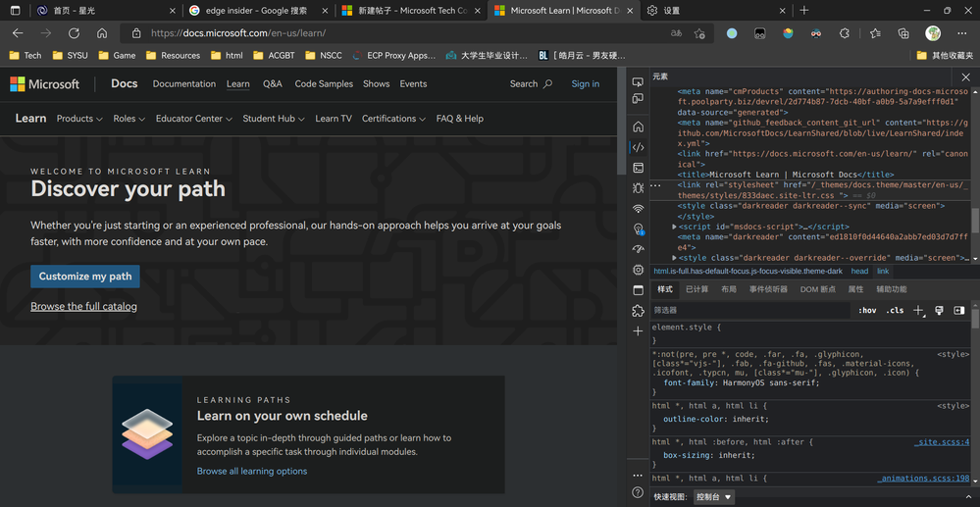
Task: Open the Console tool icon in DevTools sidebar
Action: [x=638, y=168]
